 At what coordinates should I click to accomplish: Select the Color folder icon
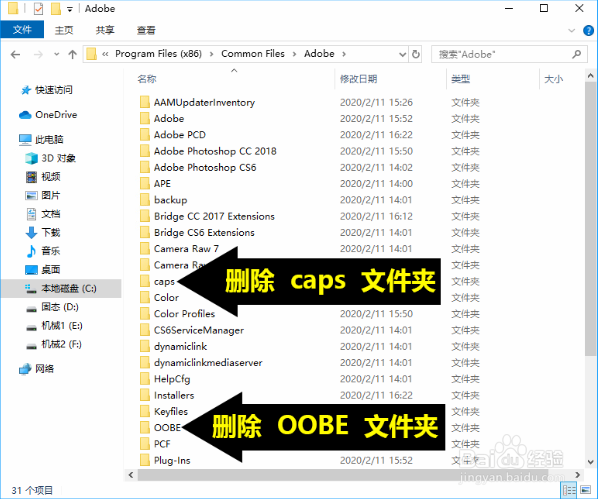click(145, 298)
